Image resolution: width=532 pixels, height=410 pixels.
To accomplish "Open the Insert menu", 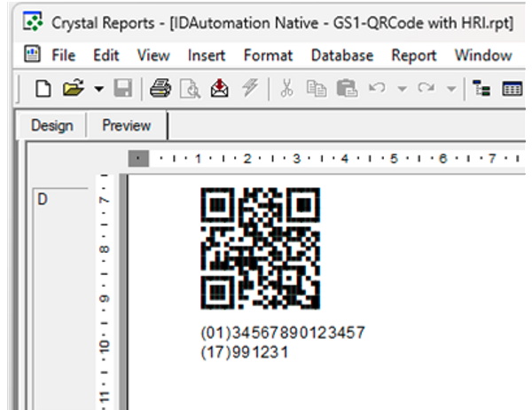I will coord(206,55).
